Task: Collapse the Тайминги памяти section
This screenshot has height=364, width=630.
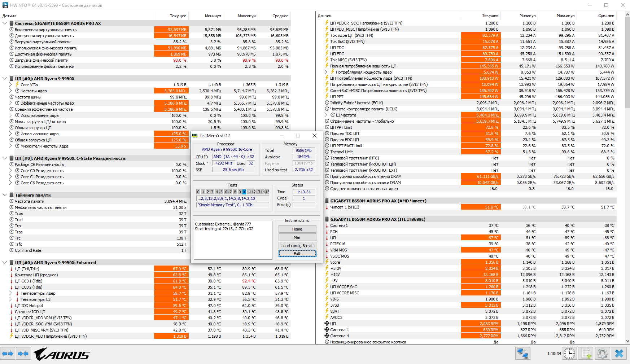Action: click(x=5, y=195)
